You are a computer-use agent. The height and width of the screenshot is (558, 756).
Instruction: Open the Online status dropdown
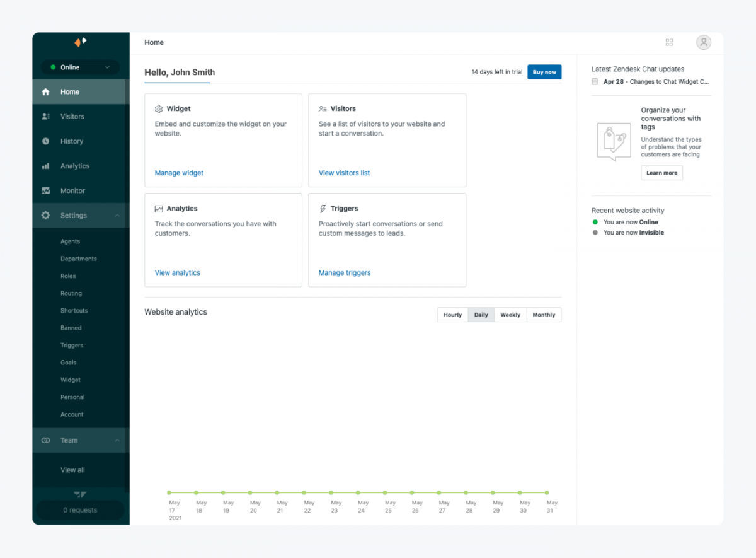pos(80,67)
